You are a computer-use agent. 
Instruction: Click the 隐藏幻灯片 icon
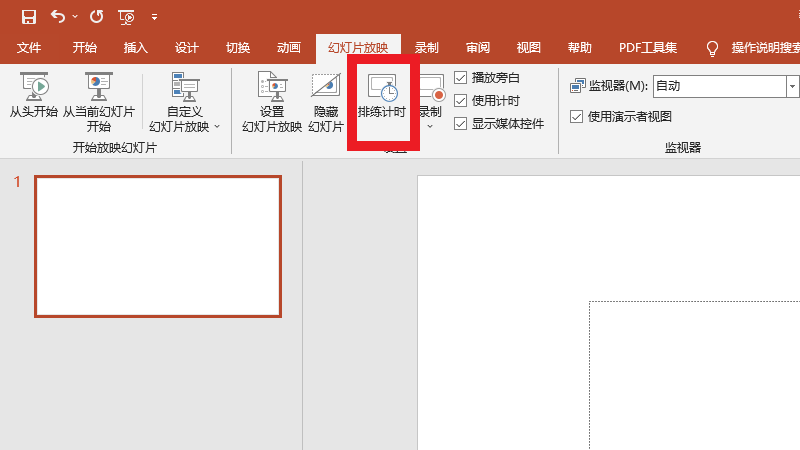[326, 100]
